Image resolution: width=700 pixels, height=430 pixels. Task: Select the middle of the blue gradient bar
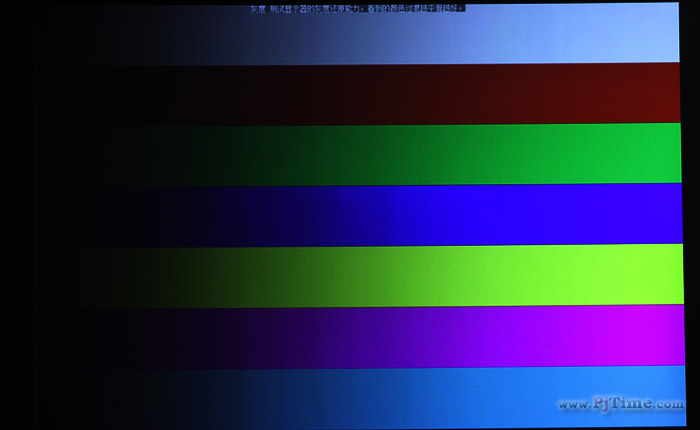coord(360,214)
